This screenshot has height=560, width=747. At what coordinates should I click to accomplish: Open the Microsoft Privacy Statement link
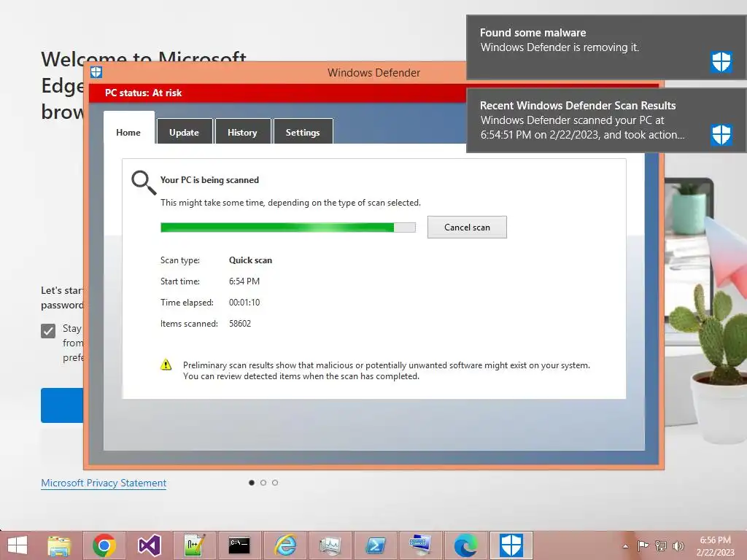point(104,483)
